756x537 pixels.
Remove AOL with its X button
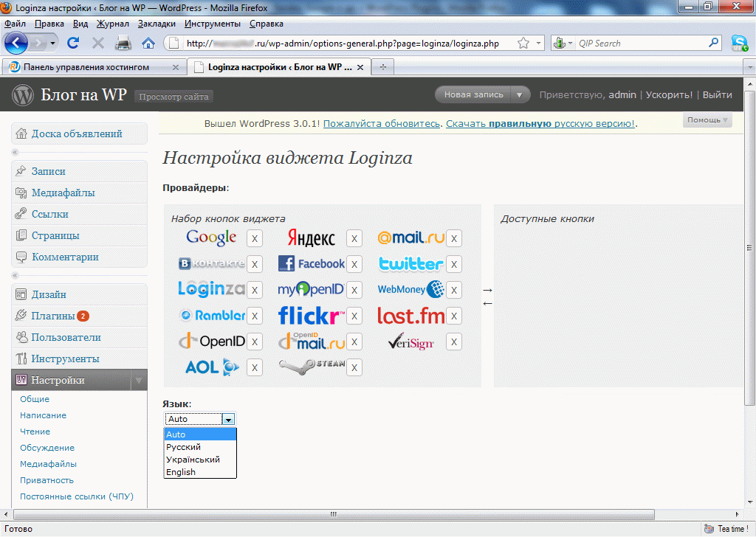[x=255, y=367]
